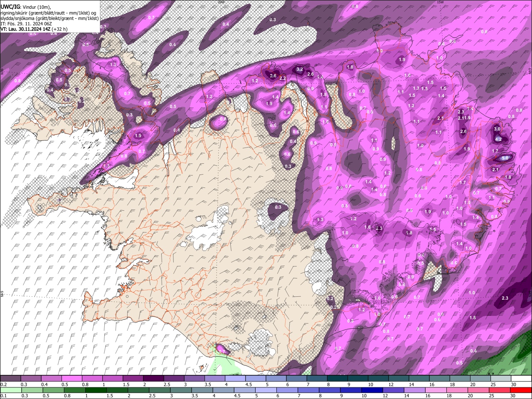Select lower legend swatch starting at 2.5

pos(159,390)
